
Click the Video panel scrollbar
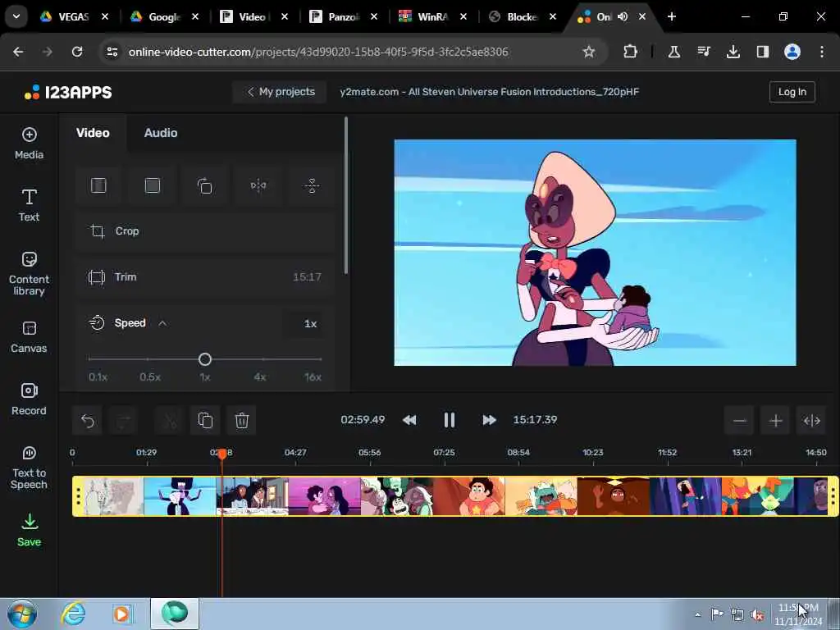346,195
